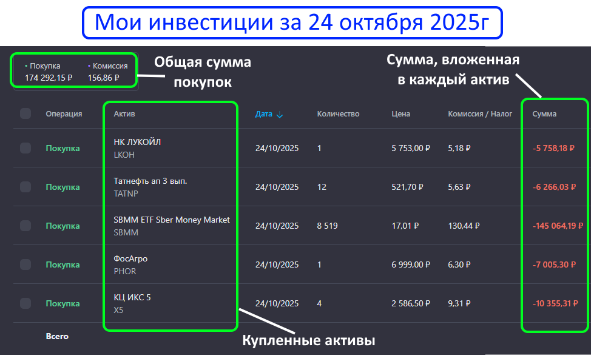Click the Комиссия legend dot indicator

(x=89, y=66)
